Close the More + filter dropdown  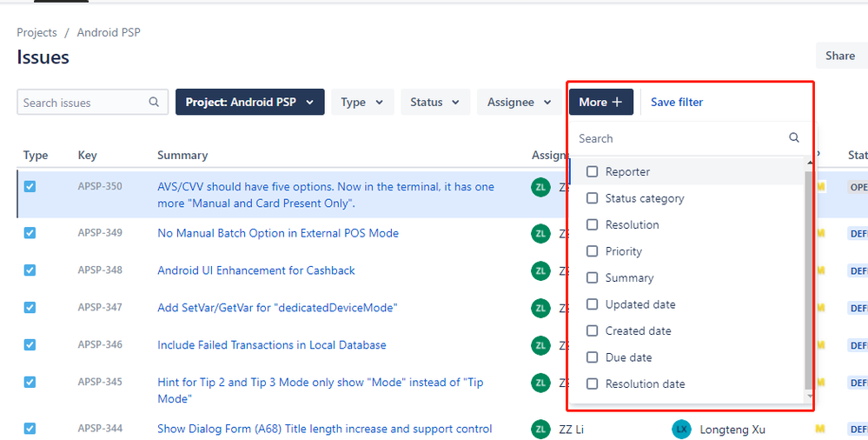pyautogui.click(x=600, y=102)
